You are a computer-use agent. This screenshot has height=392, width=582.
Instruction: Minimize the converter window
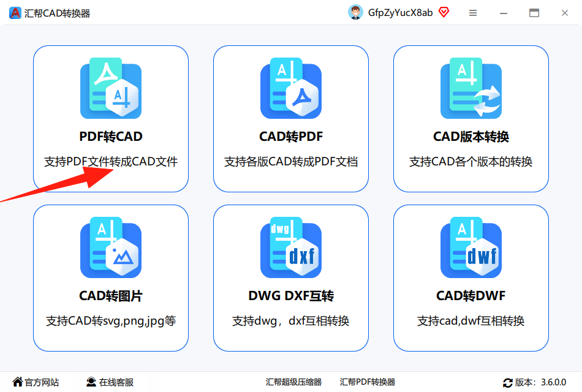[504, 13]
